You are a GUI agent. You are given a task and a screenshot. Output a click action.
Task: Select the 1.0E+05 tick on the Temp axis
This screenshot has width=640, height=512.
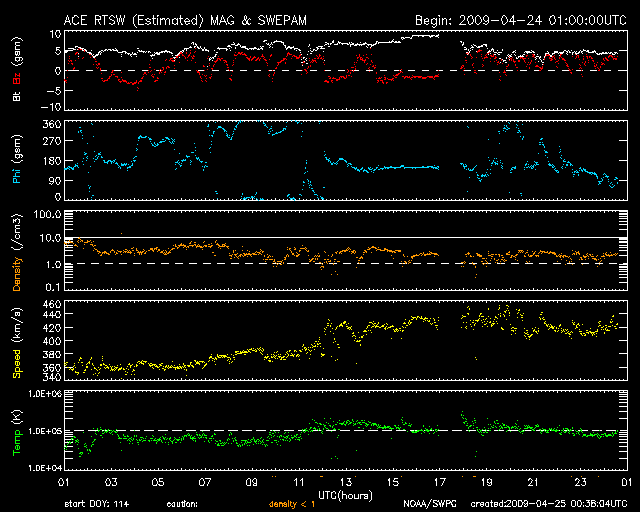click(x=45, y=431)
